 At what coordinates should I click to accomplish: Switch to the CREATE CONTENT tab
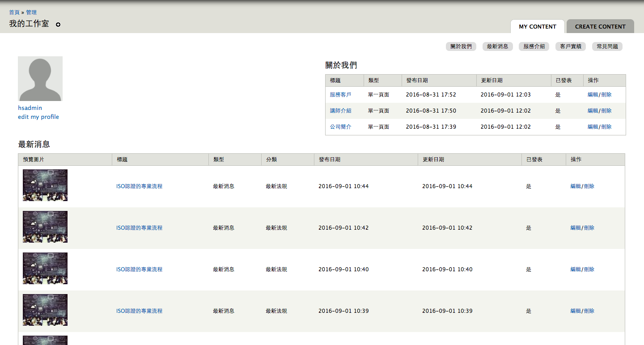tap(600, 26)
